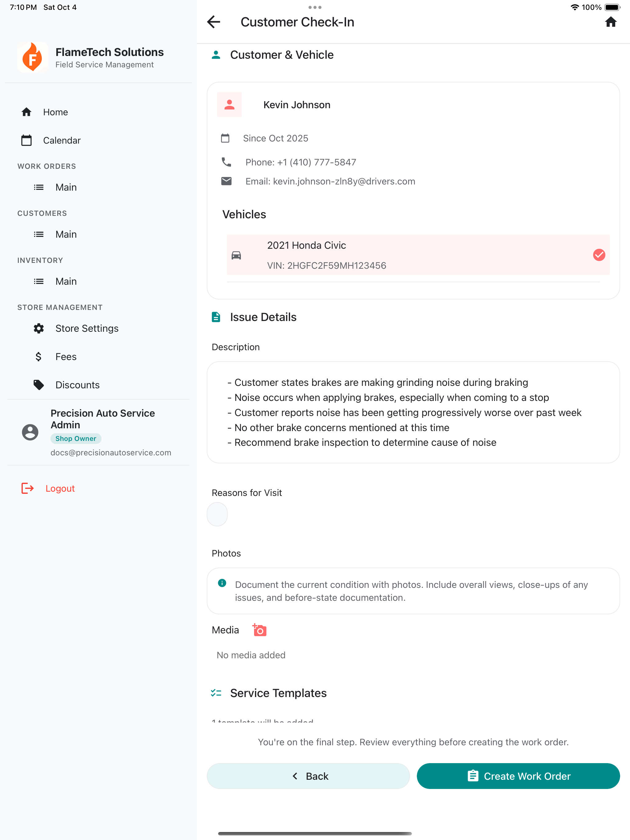Screen dimensions: 630x840
Task: Select the admin account avatar icon
Action: [30, 432]
